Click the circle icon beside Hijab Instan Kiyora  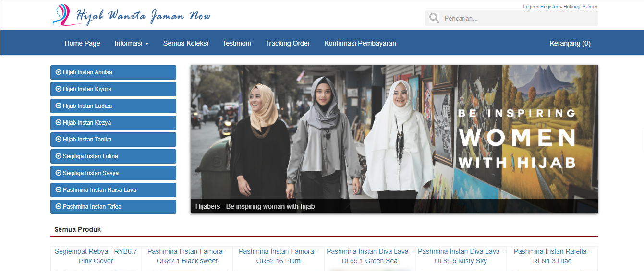[x=59, y=89]
